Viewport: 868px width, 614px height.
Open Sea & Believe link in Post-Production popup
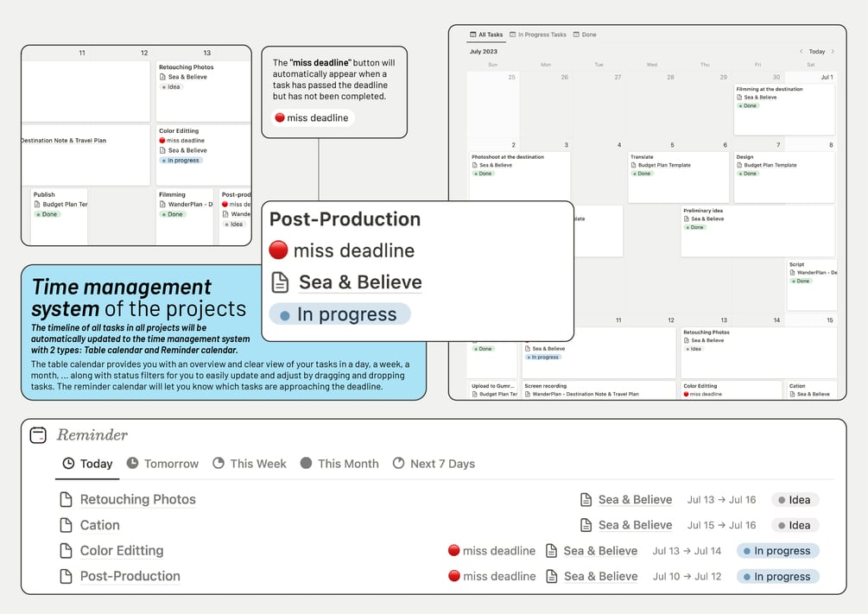point(360,282)
